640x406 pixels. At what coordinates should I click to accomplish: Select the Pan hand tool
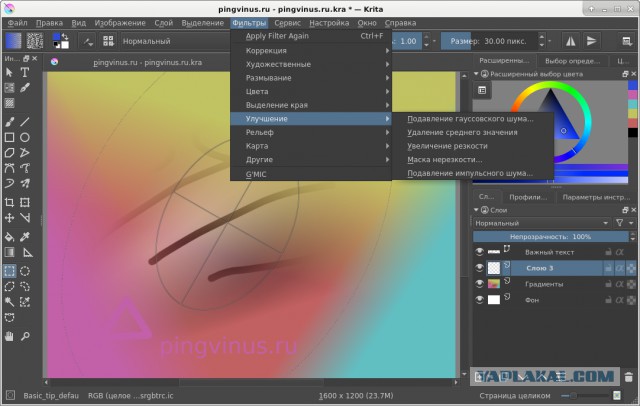click(x=9, y=336)
